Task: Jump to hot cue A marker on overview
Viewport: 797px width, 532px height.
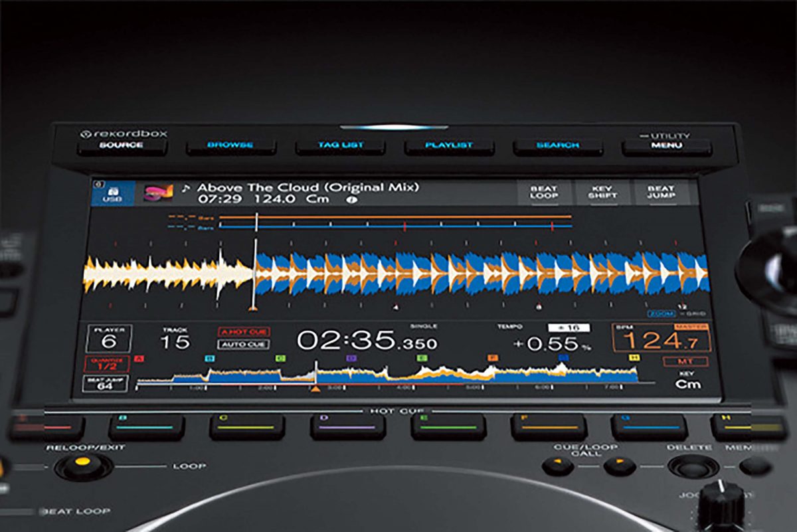Action: point(139,358)
